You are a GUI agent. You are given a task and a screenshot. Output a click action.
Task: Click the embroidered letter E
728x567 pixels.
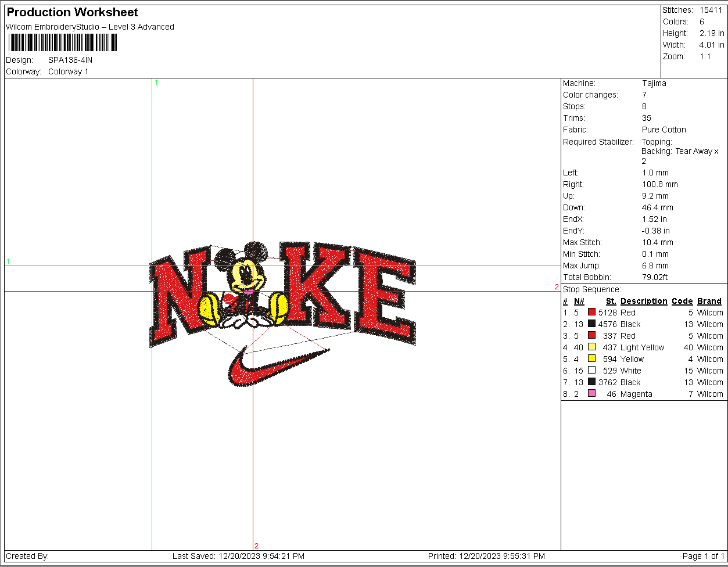385,297
